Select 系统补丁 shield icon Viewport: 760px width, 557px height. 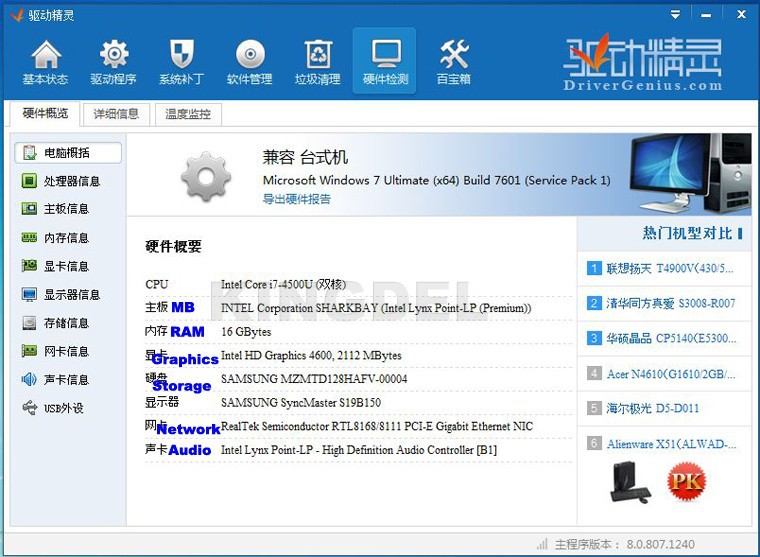(181, 61)
